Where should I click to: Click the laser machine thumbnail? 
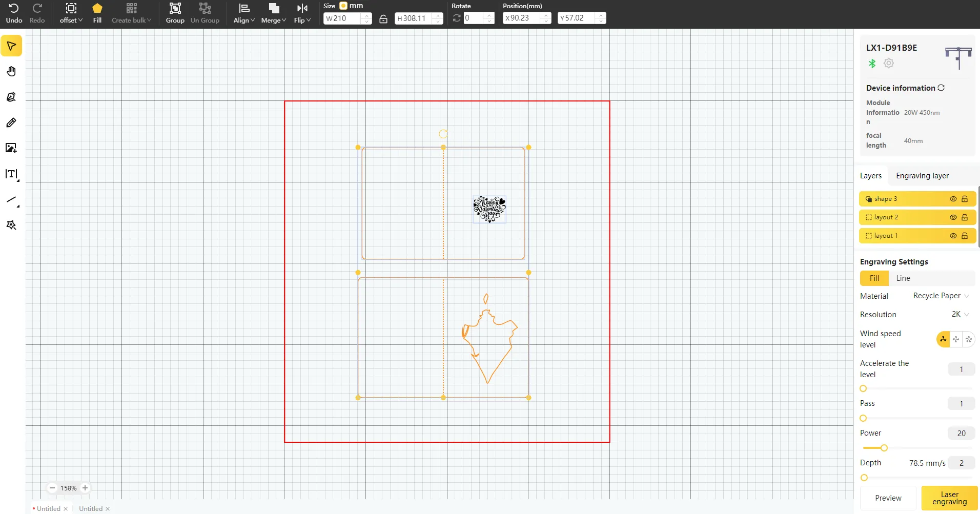[958, 58]
